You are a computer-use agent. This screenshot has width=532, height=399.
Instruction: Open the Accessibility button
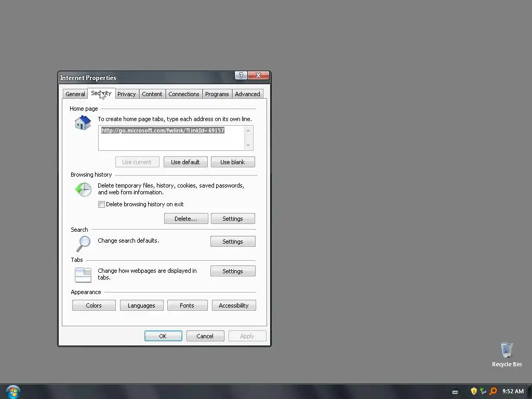[234, 305]
